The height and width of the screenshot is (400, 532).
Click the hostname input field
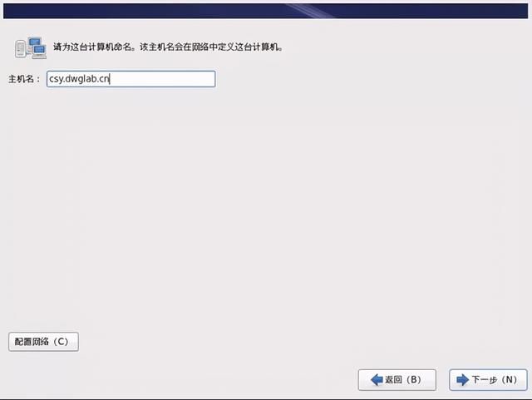click(131, 79)
